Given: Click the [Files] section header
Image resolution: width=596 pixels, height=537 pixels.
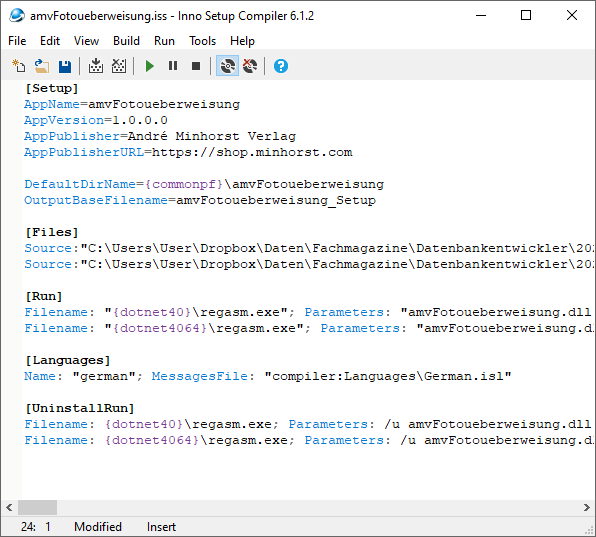Looking at the screenshot, I should coord(52,232).
